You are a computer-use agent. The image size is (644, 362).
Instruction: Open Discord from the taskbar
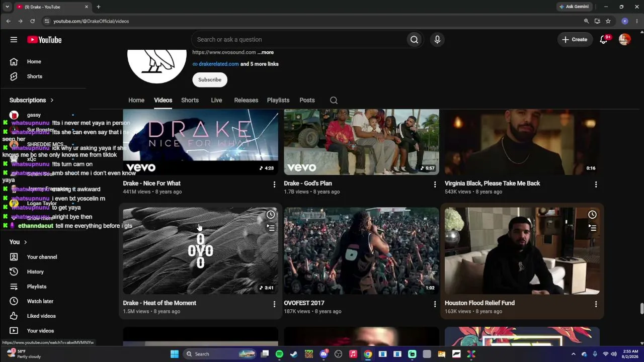(x=324, y=354)
